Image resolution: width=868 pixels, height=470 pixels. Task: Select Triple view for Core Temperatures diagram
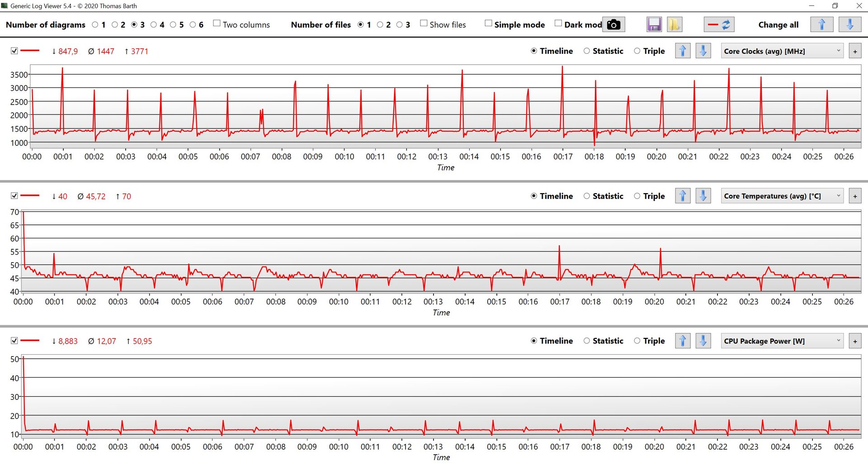tap(637, 196)
